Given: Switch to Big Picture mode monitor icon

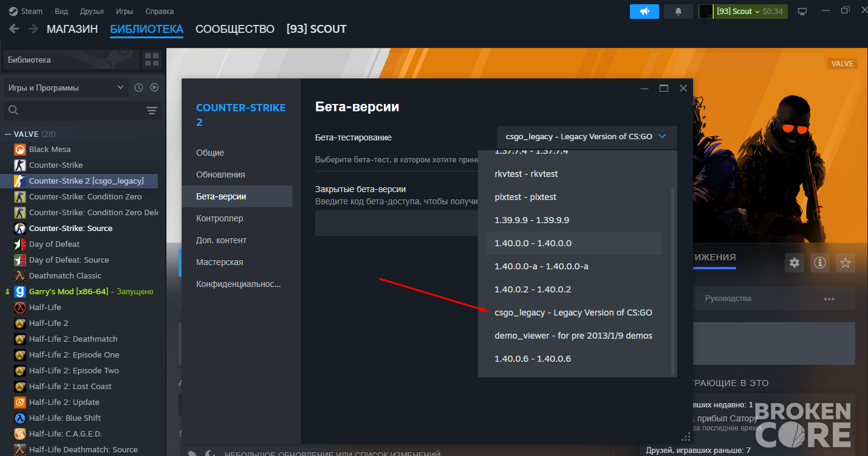Looking at the screenshot, I should (x=802, y=12).
